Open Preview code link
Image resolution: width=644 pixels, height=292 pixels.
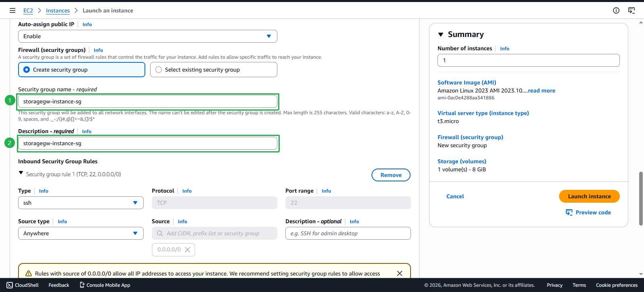(593, 212)
